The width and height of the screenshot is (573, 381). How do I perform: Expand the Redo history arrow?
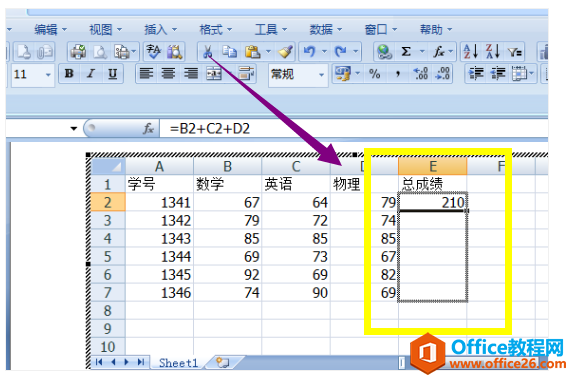355,52
